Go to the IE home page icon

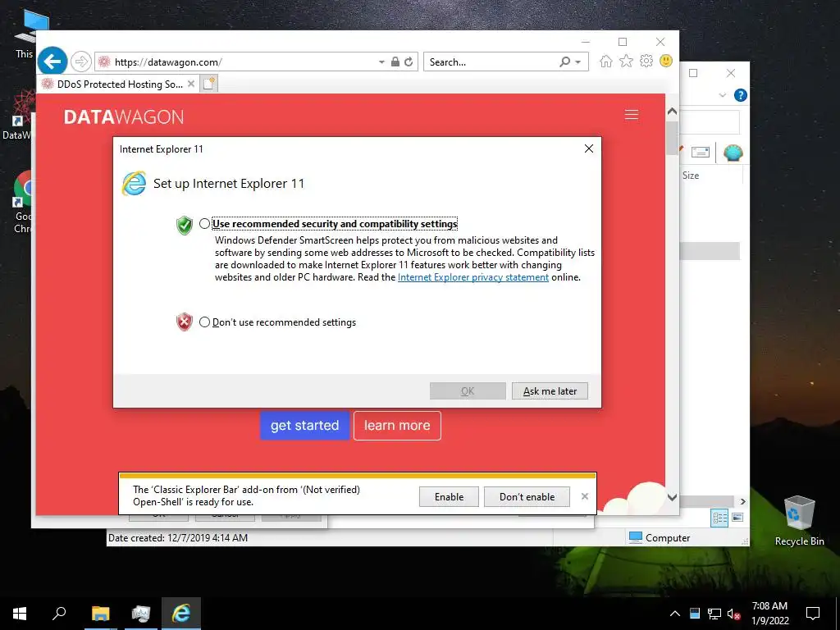coord(606,61)
